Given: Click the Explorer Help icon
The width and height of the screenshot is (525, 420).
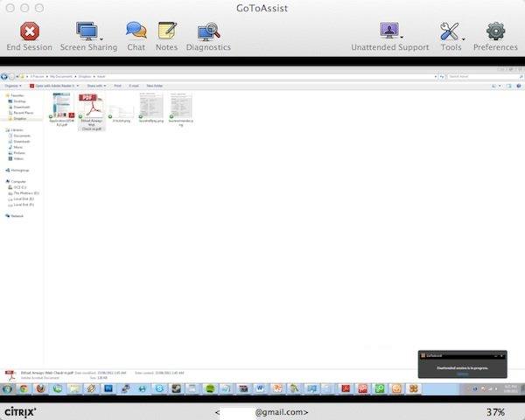Looking at the screenshot, I should (x=519, y=86).
